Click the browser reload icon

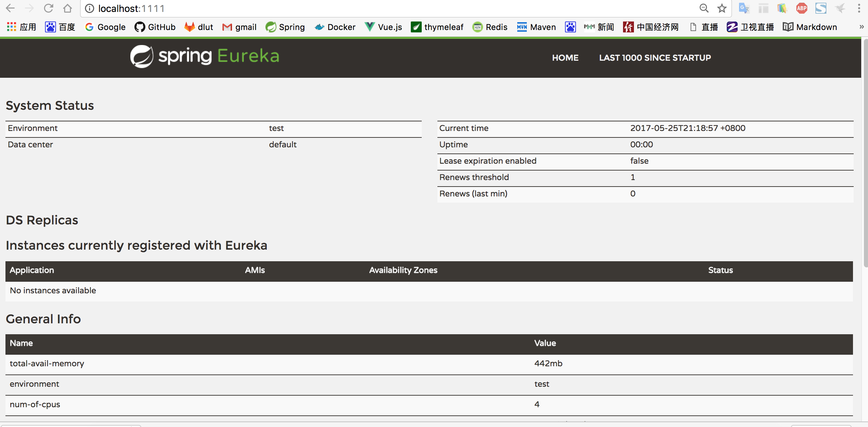click(48, 8)
